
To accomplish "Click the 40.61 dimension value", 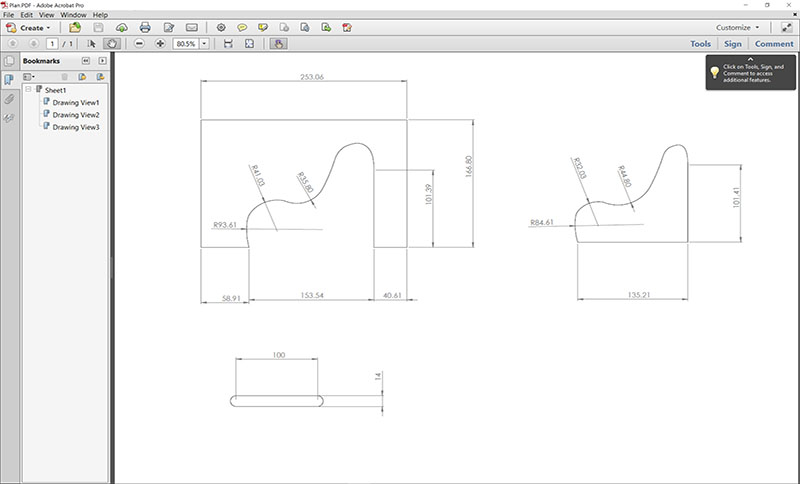I will (392, 295).
